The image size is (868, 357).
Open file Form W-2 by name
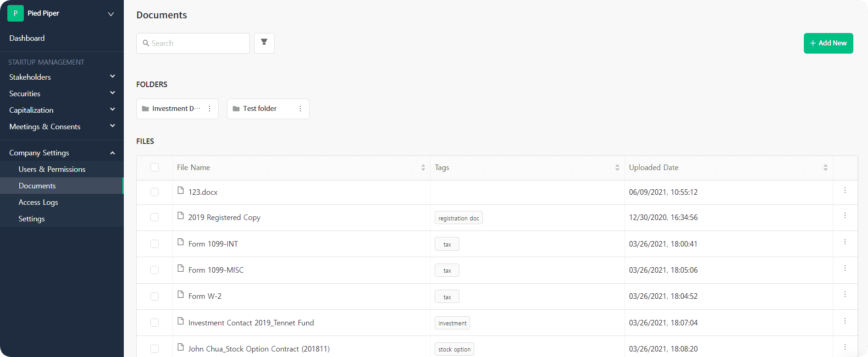point(205,297)
